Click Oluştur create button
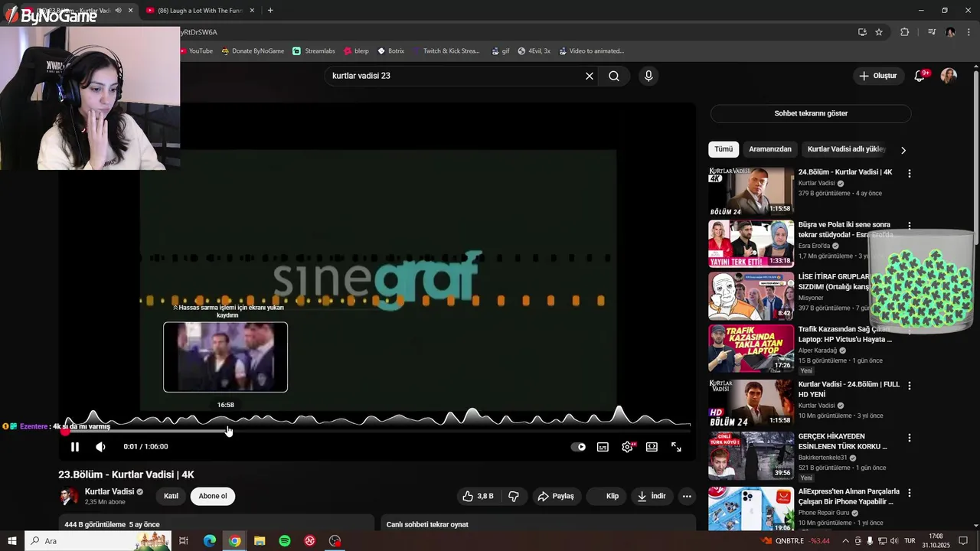 coord(877,76)
